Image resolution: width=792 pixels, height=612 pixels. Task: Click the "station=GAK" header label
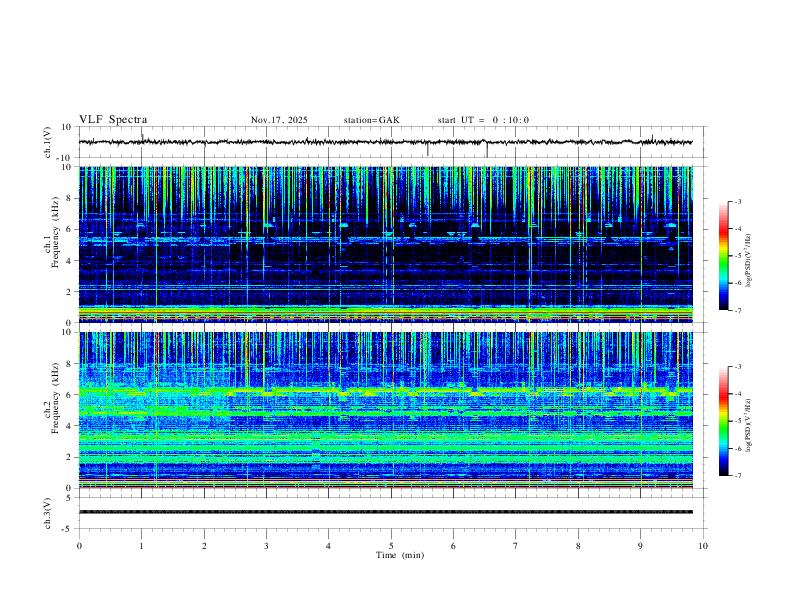tap(371, 120)
